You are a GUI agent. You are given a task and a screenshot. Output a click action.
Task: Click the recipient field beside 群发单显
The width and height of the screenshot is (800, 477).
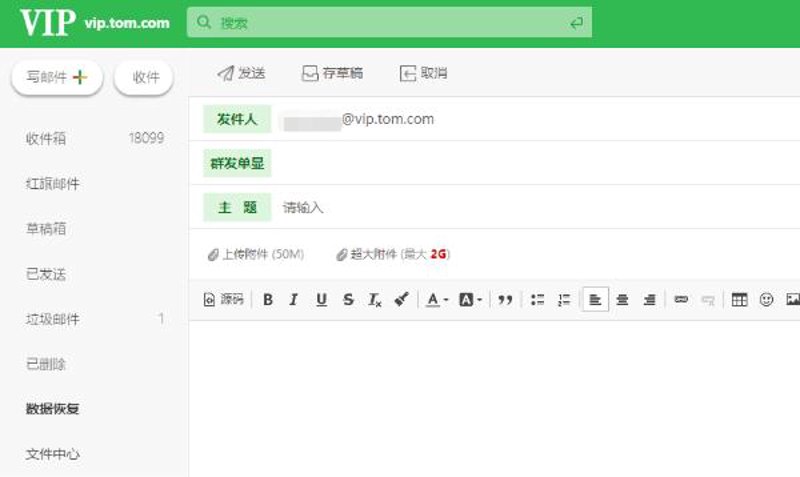[x=538, y=163]
